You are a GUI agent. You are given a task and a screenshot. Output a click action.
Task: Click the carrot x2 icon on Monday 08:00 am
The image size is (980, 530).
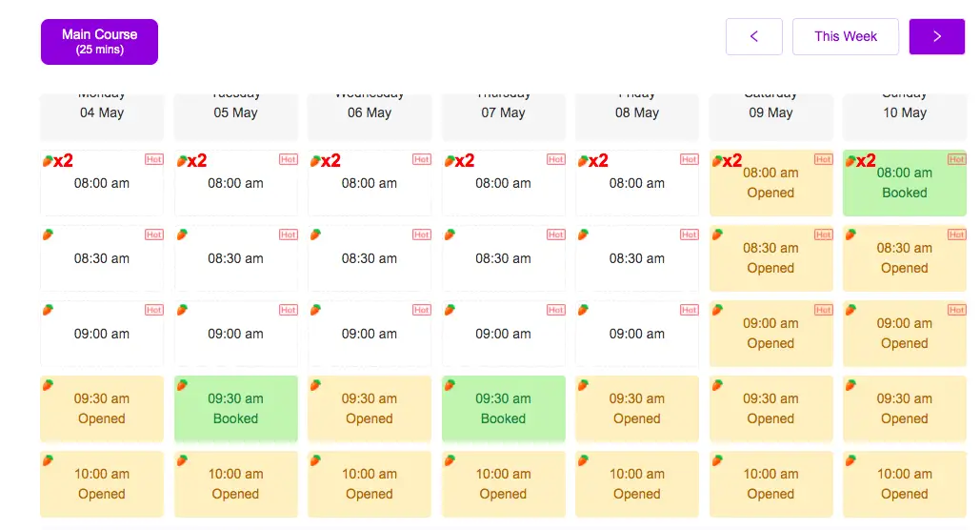57,161
